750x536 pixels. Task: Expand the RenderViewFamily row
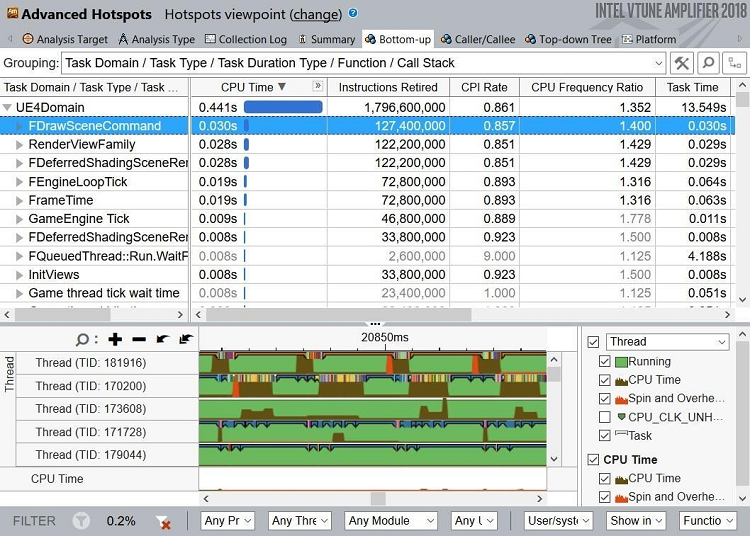19,145
